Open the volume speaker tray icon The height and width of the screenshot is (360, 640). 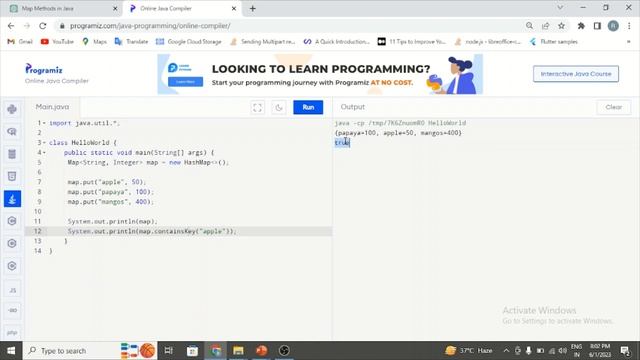pos(563,351)
